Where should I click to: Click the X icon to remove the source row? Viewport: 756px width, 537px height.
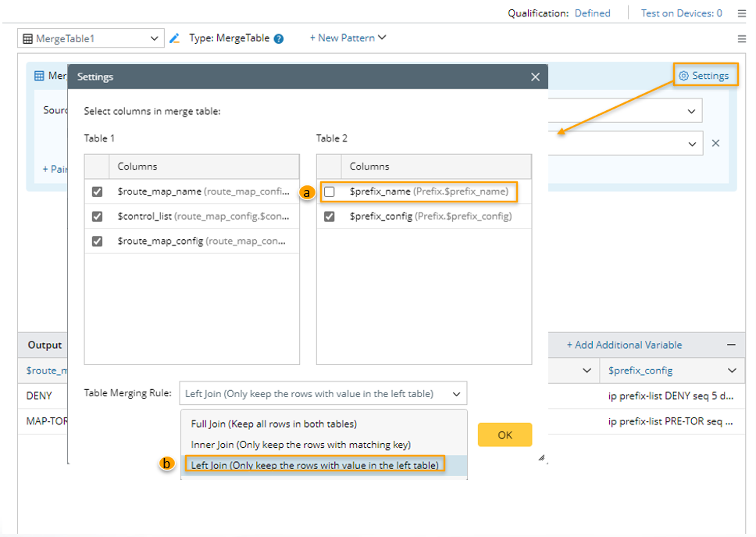[x=715, y=143]
